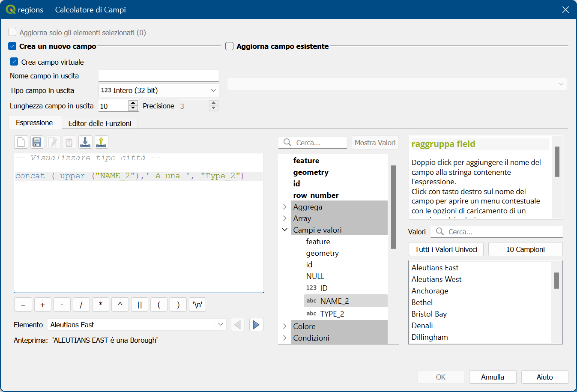Enable 'Aggiorna campo esistente' checkbox
This screenshot has width=577, height=392.
click(x=230, y=46)
